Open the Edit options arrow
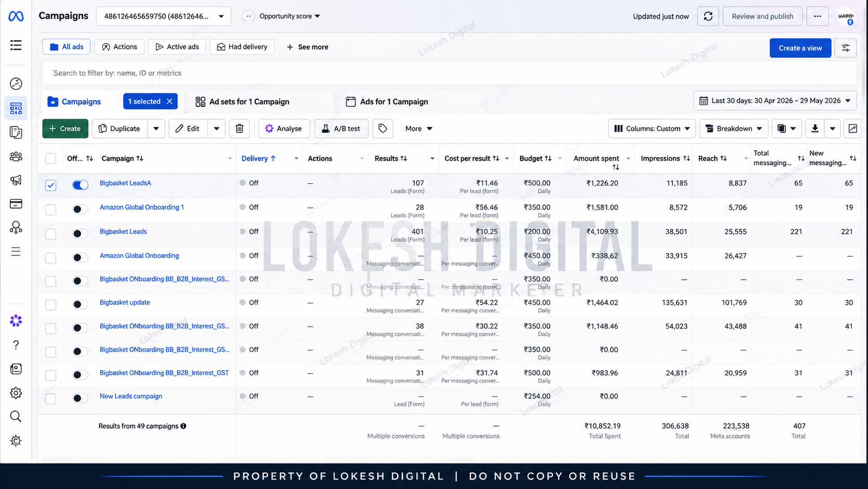868x489 pixels. [216, 128]
